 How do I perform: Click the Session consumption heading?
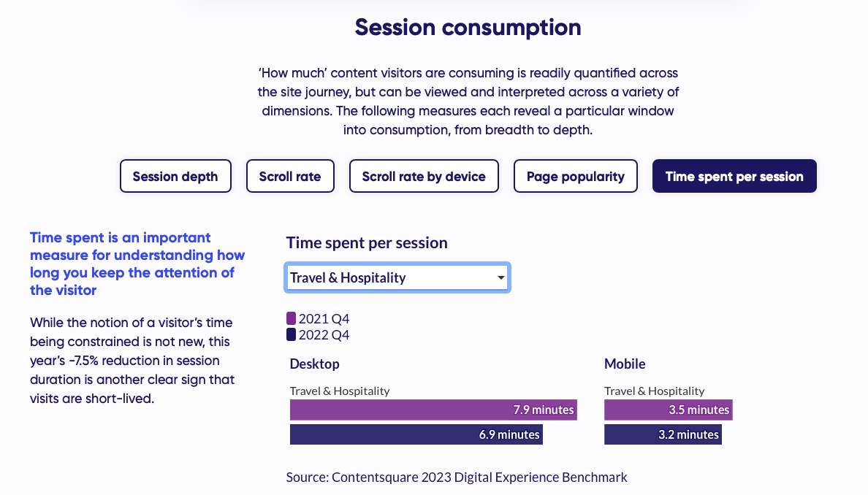468,28
